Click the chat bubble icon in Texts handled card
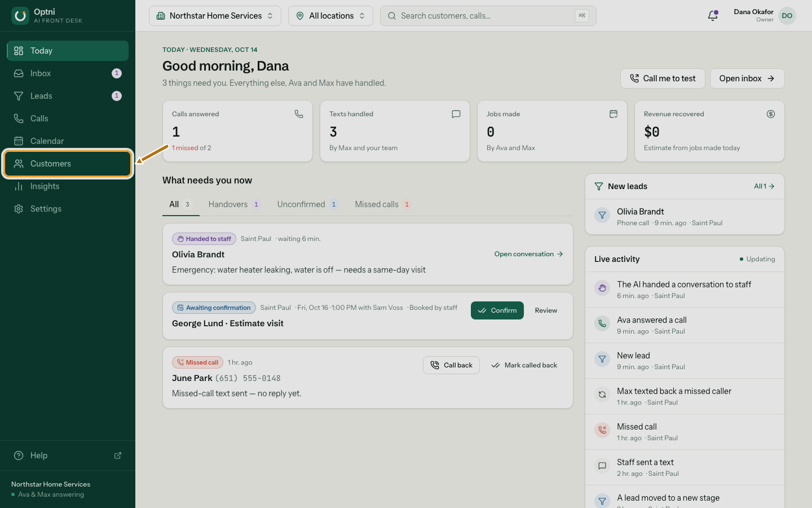The width and height of the screenshot is (812, 508). point(456,114)
